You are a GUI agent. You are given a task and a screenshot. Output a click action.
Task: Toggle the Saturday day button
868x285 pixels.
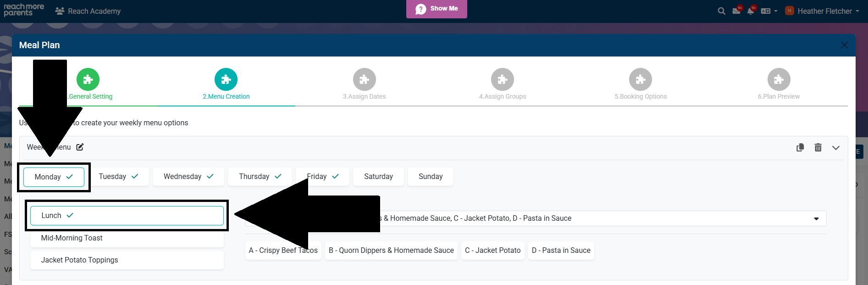(378, 177)
